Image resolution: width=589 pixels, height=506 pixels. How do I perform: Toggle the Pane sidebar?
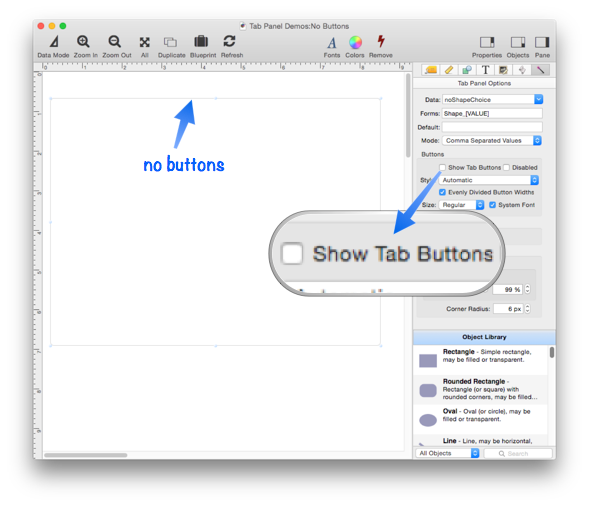[x=542, y=42]
